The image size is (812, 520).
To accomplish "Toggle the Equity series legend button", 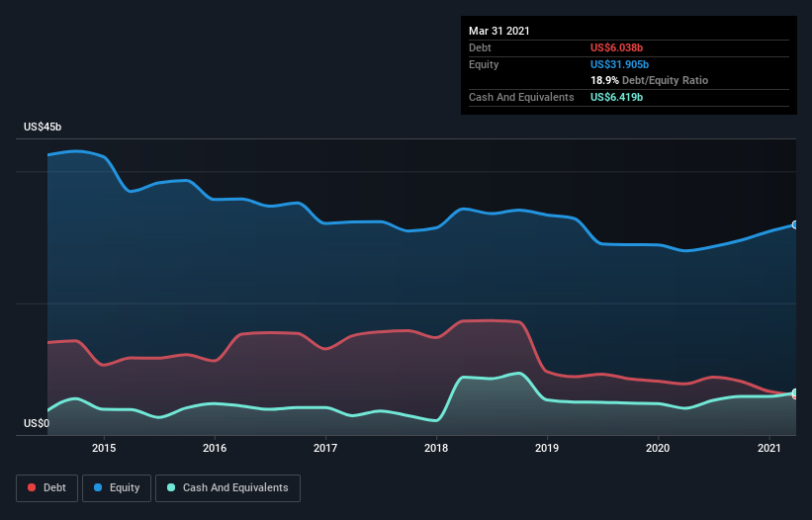I will 117,488.
